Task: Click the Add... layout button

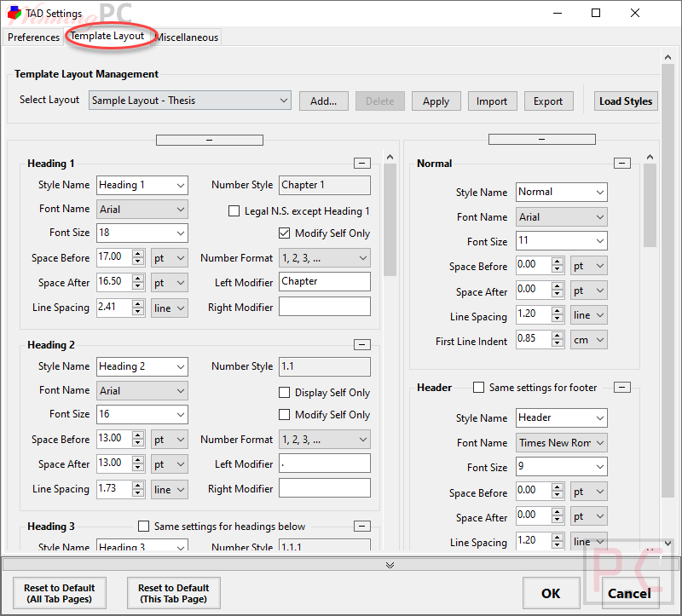Action: click(x=324, y=101)
